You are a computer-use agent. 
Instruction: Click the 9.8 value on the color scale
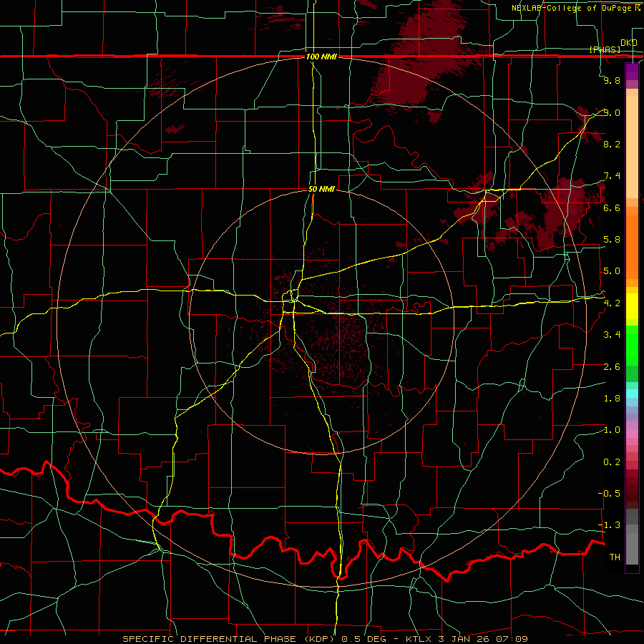coord(612,80)
